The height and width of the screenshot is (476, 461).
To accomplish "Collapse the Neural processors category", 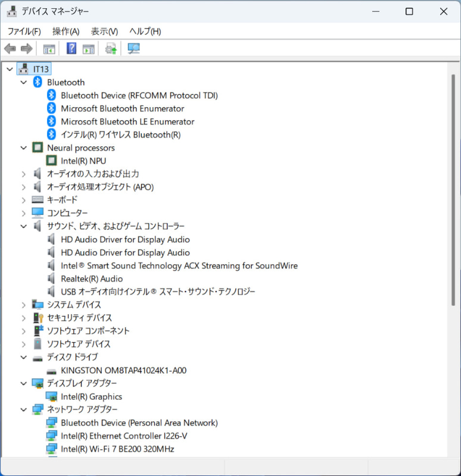I will tap(24, 148).
